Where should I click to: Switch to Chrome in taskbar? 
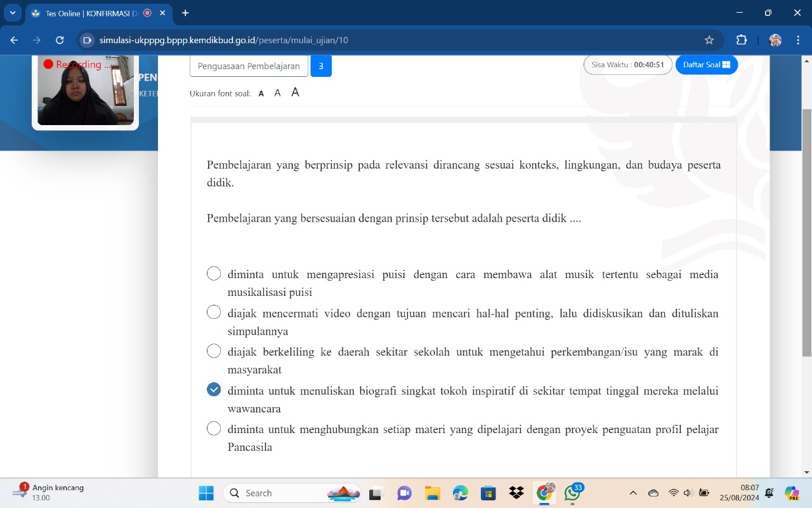545,493
